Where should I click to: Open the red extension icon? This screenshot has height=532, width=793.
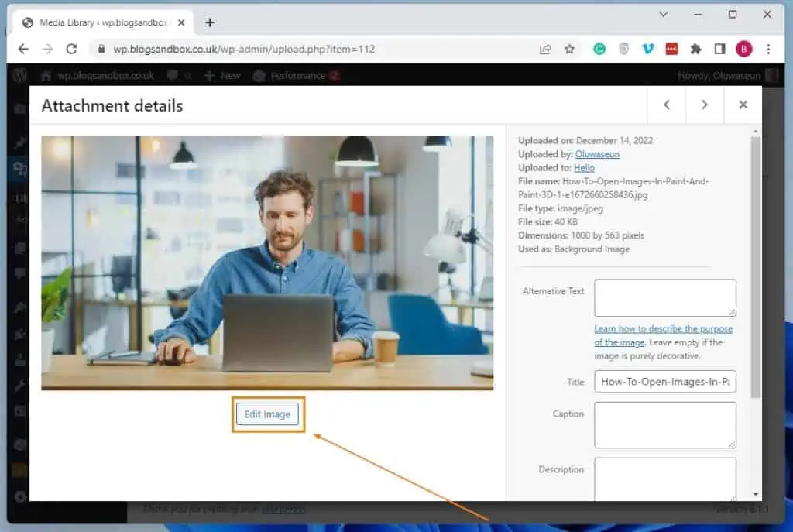coord(671,49)
